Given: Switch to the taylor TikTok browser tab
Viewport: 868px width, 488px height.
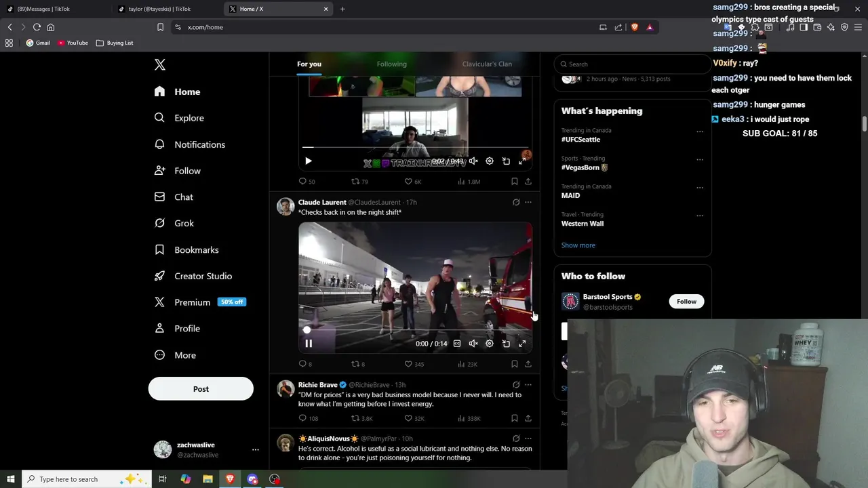Looking at the screenshot, I should coord(167,9).
